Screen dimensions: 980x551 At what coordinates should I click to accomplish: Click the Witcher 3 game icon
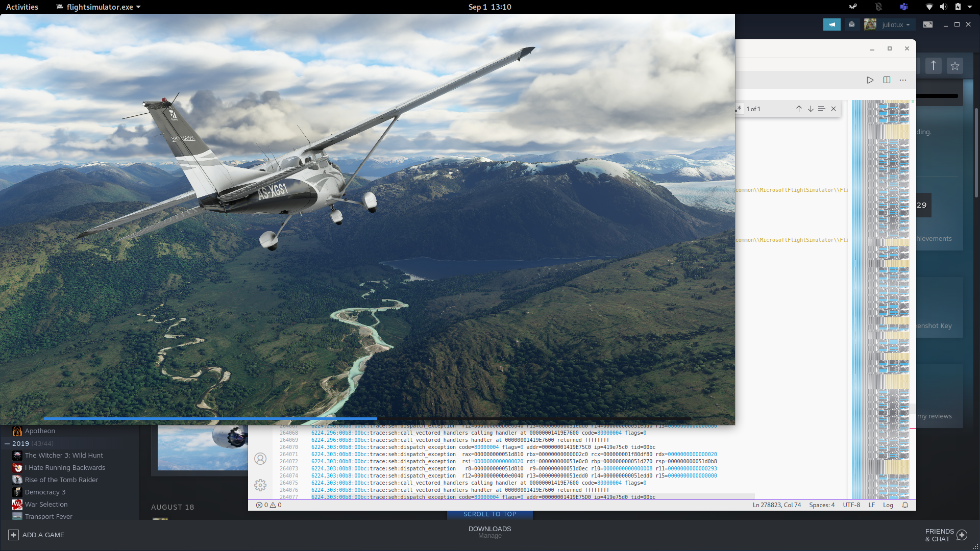coord(17,456)
